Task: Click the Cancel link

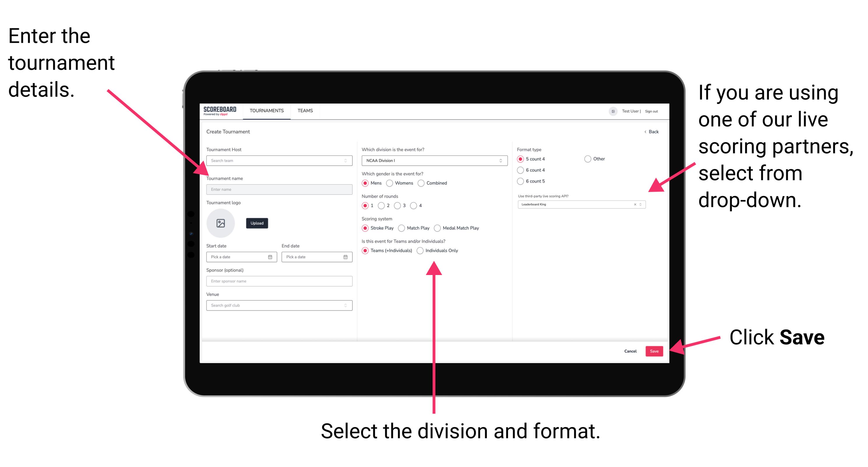Action: [631, 351]
